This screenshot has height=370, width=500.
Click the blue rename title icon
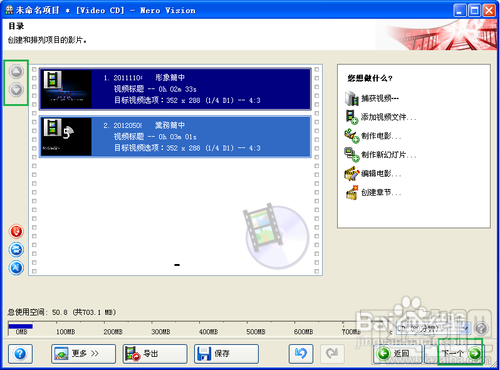(x=16, y=268)
